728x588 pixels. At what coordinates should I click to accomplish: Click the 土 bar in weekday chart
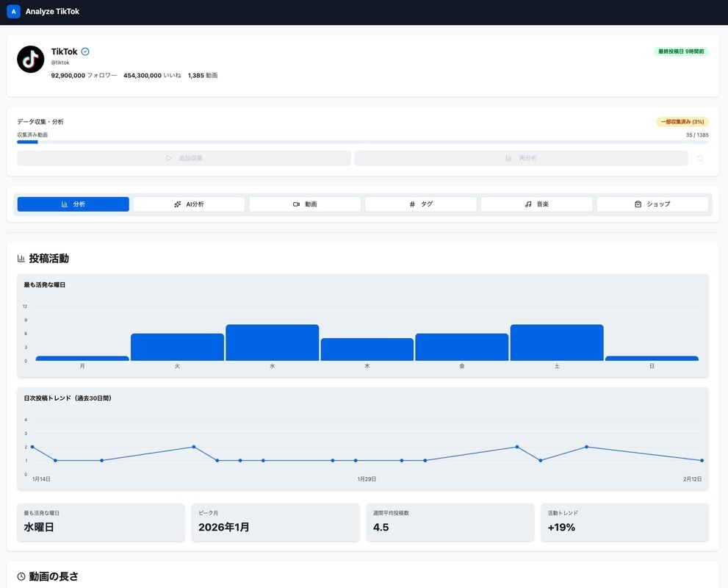pos(557,343)
